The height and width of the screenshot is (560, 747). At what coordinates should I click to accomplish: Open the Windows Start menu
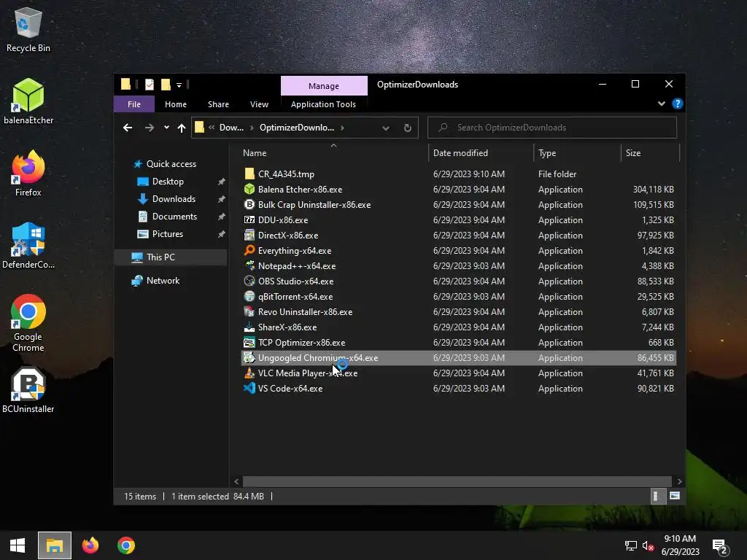pyautogui.click(x=18, y=545)
